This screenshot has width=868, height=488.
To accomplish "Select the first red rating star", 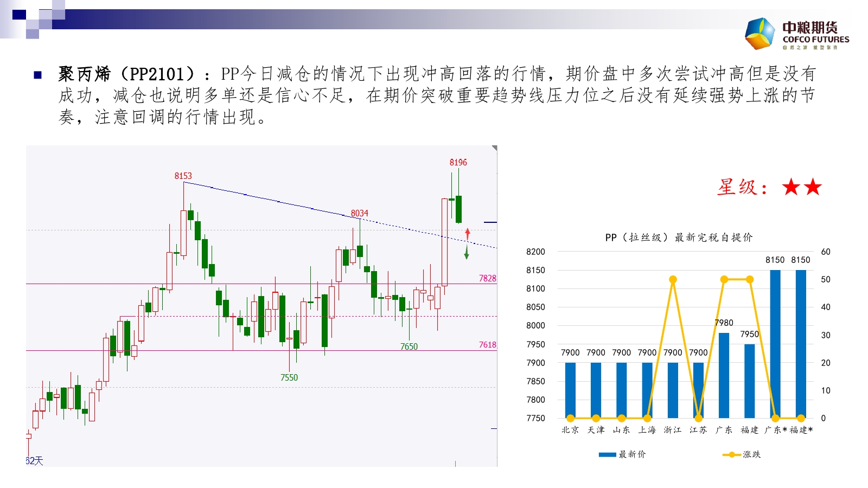I will click(x=792, y=188).
